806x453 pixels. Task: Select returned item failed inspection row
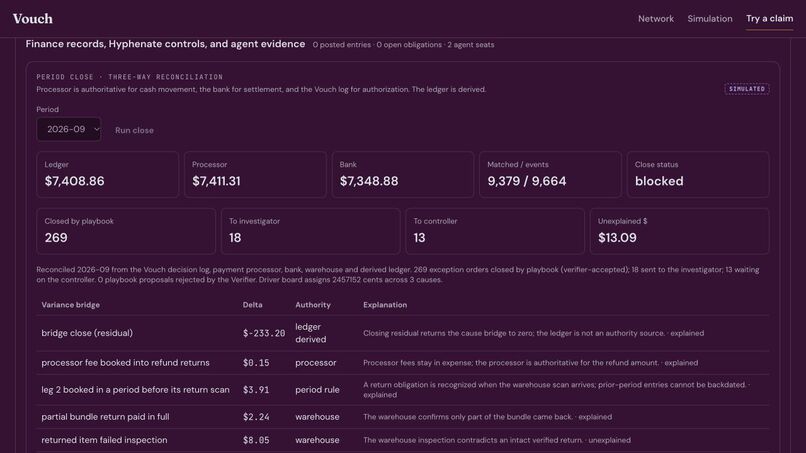click(x=402, y=440)
